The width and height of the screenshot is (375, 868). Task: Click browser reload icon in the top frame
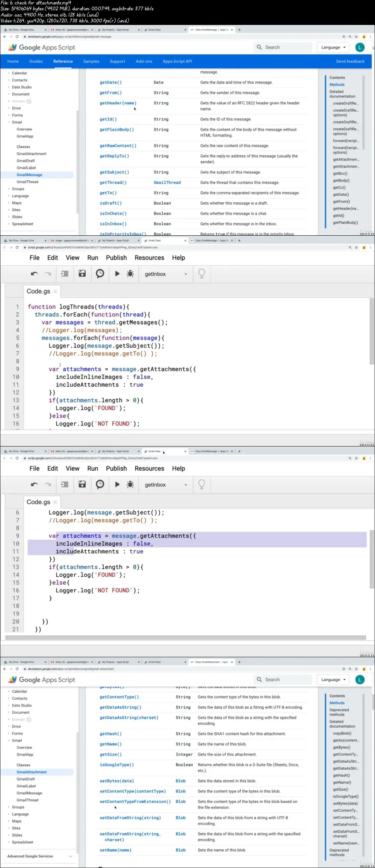click(17, 37)
